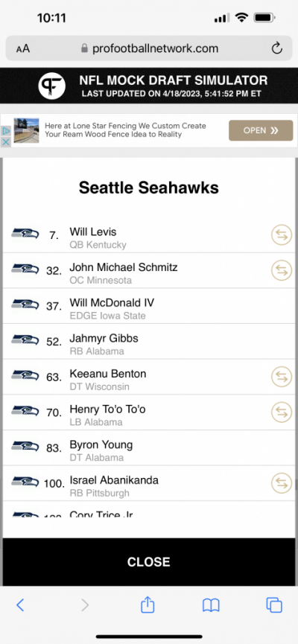Tap the swap icon for John Michael Schmitz
This screenshot has width=298, height=644.
[282, 270]
